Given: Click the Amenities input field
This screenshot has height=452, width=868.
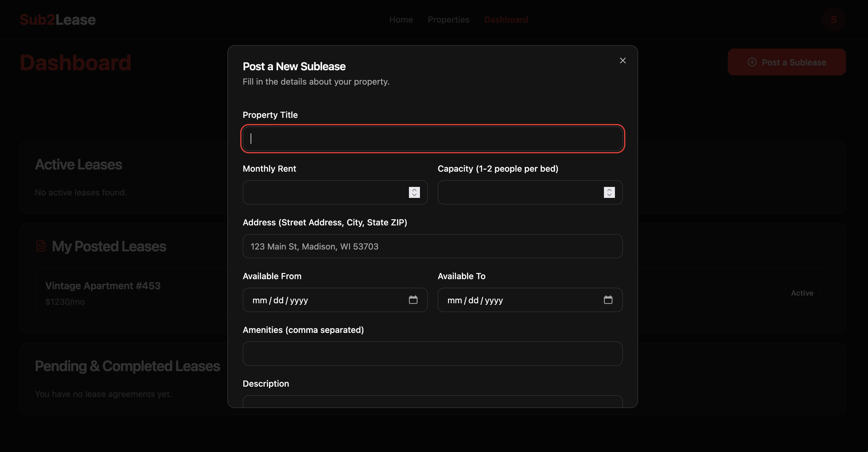Looking at the screenshot, I should [432, 354].
